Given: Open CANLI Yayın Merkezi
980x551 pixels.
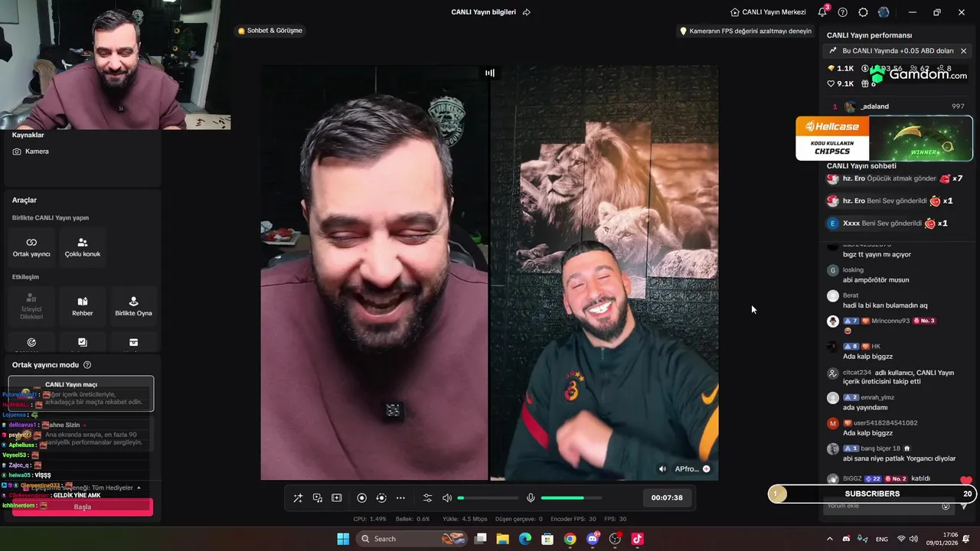Looking at the screenshot, I should pos(768,12).
